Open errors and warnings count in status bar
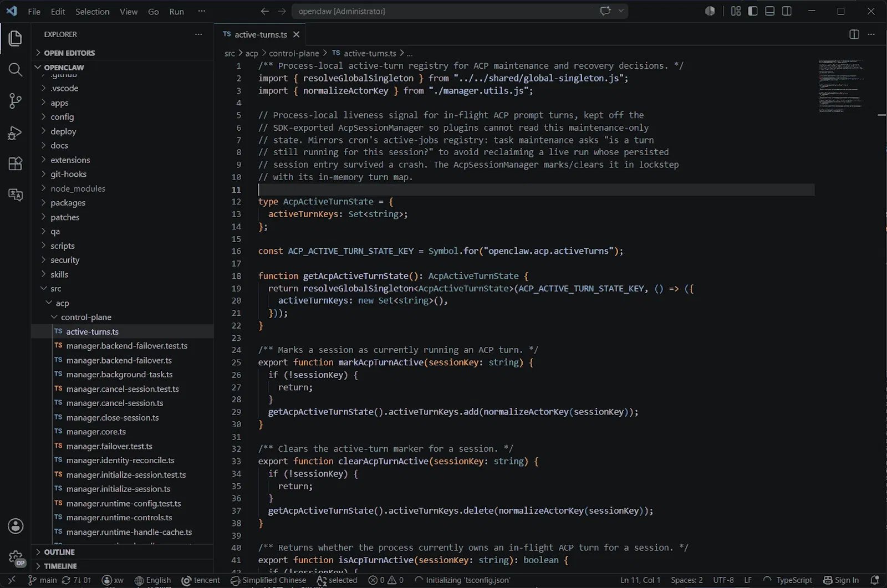This screenshot has width=887, height=588. (x=386, y=580)
